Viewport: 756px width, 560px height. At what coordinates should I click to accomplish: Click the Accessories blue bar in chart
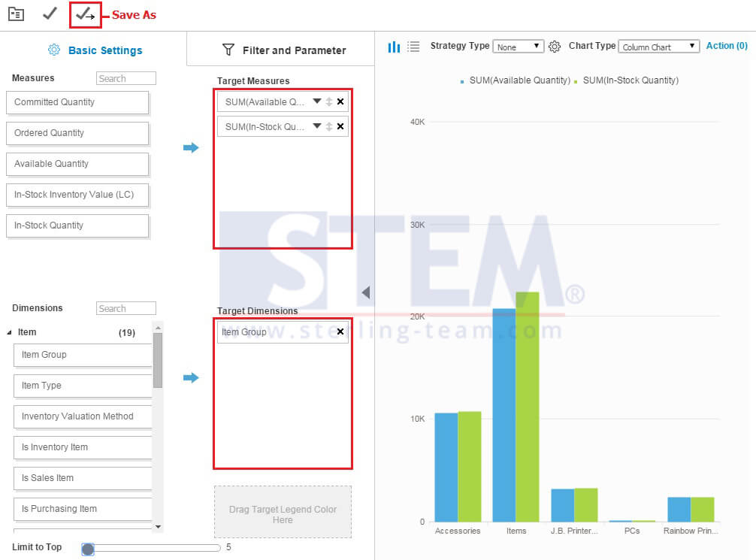[446, 467]
